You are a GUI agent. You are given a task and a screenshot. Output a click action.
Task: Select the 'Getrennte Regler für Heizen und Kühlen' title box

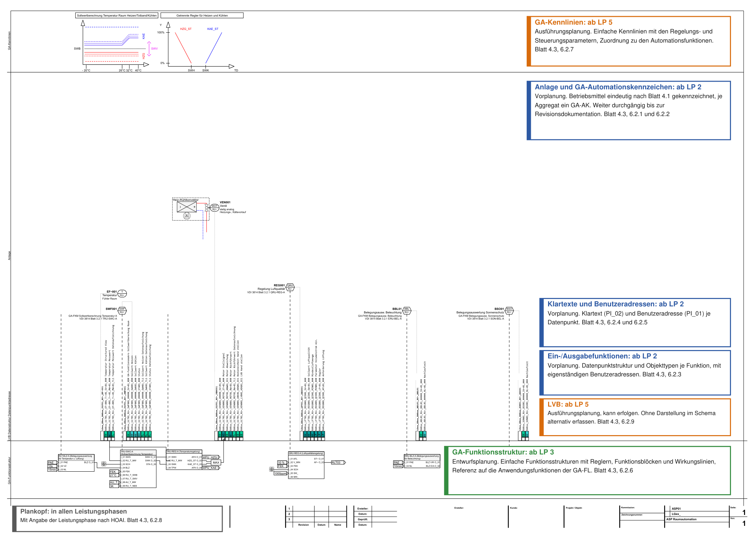[202, 15]
